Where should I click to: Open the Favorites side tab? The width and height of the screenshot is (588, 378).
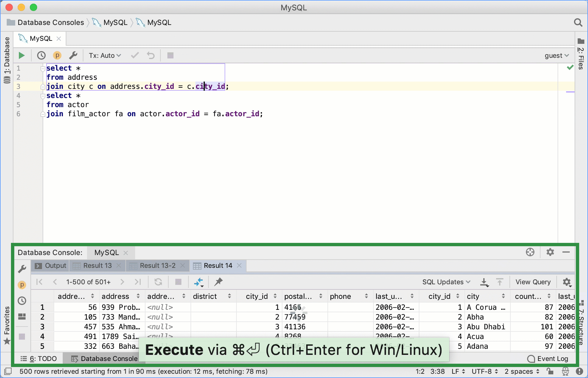[7, 325]
